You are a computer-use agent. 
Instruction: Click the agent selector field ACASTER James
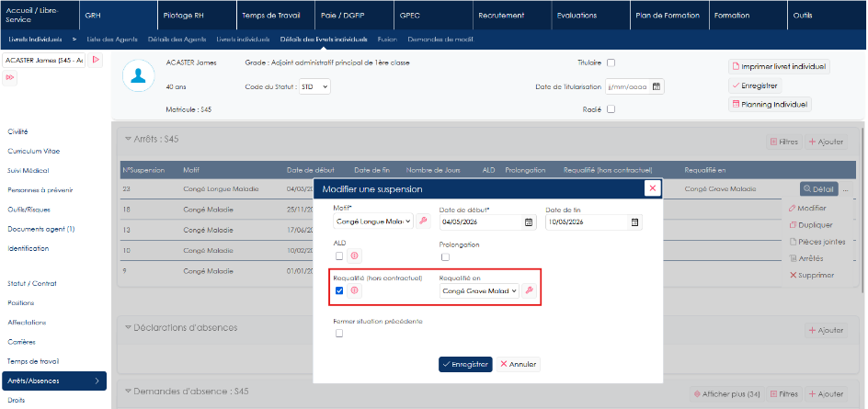pos(44,60)
